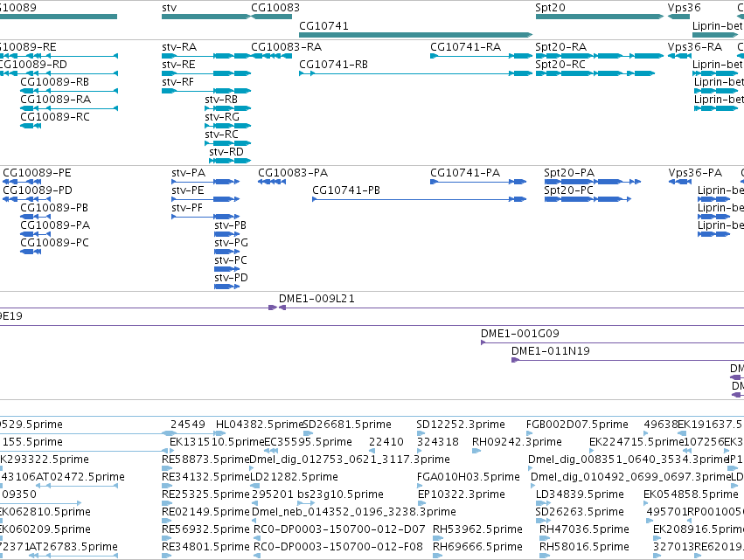This screenshot has height=560, width=744.
Task: Click EST FGA010H03.5prime
Action: [469, 477]
